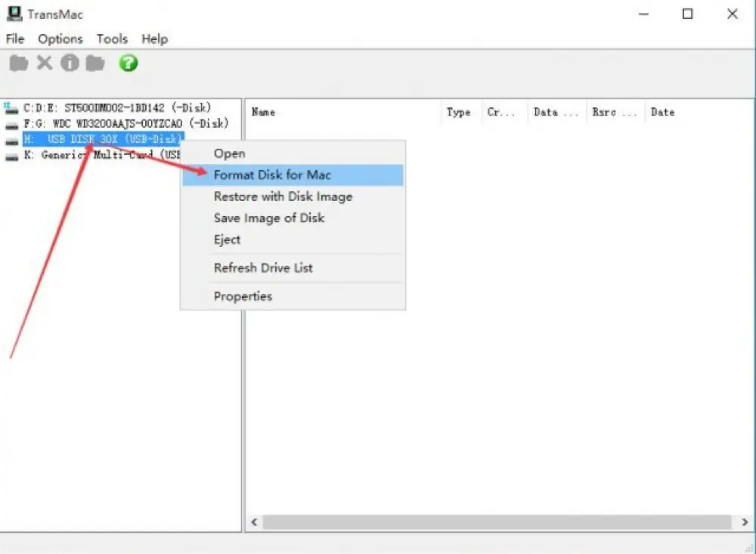Select Save Image of Disk
756x554 pixels.
(293, 218)
